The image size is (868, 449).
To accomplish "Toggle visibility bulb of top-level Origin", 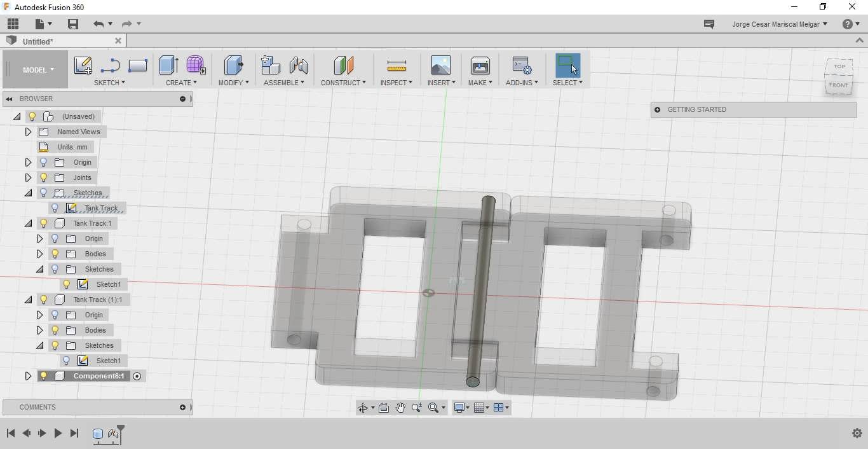I will point(43,162).
